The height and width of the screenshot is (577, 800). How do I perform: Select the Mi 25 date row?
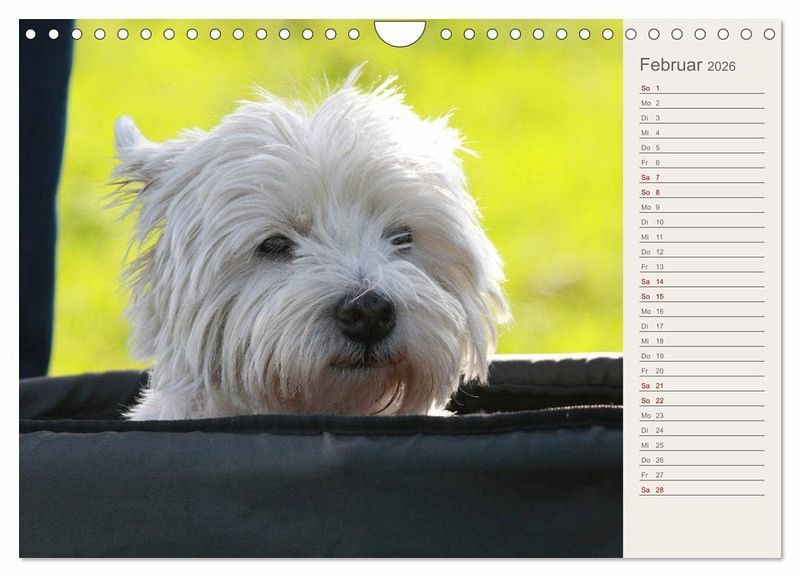tap(702, 445)
